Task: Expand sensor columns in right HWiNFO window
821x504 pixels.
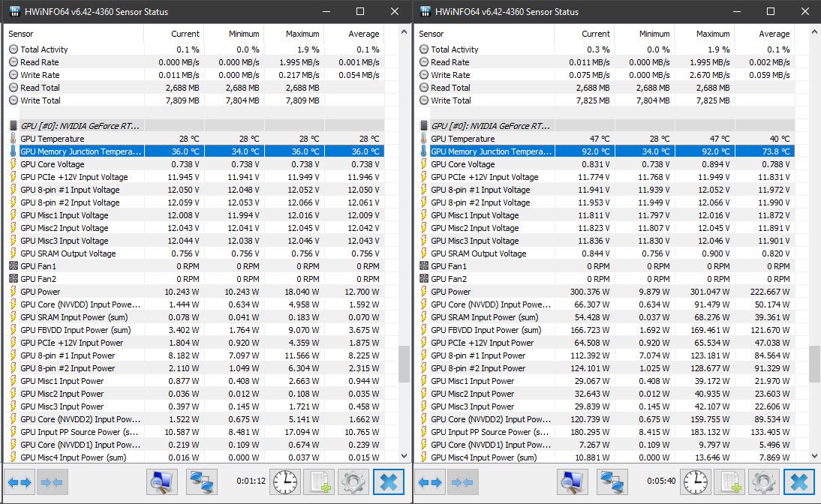Action: coord(431,481)
